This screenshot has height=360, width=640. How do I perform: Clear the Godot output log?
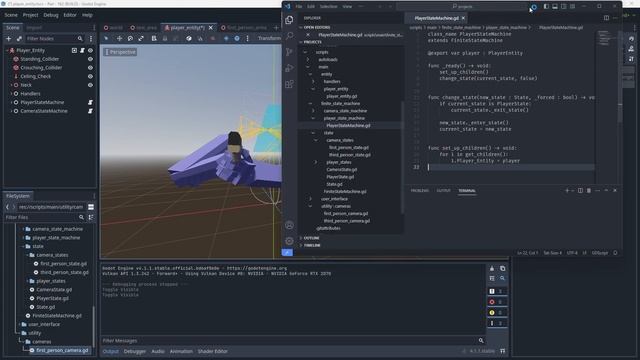click(x=492, y=269)
